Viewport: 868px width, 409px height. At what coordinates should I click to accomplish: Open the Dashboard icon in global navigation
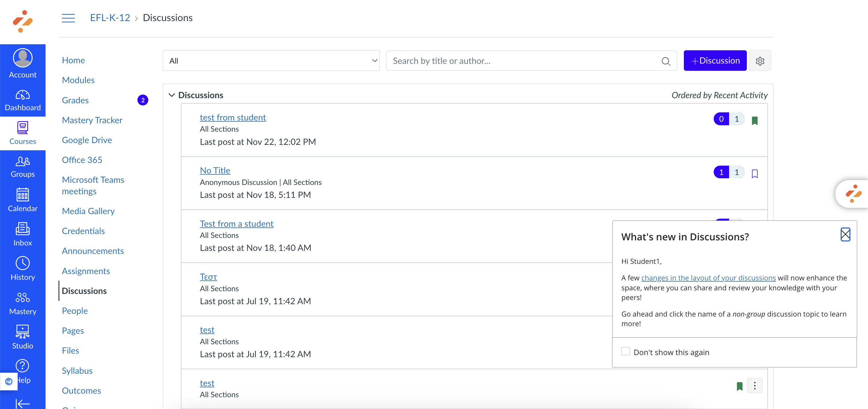pyautogui.click(x=23, y=95)
